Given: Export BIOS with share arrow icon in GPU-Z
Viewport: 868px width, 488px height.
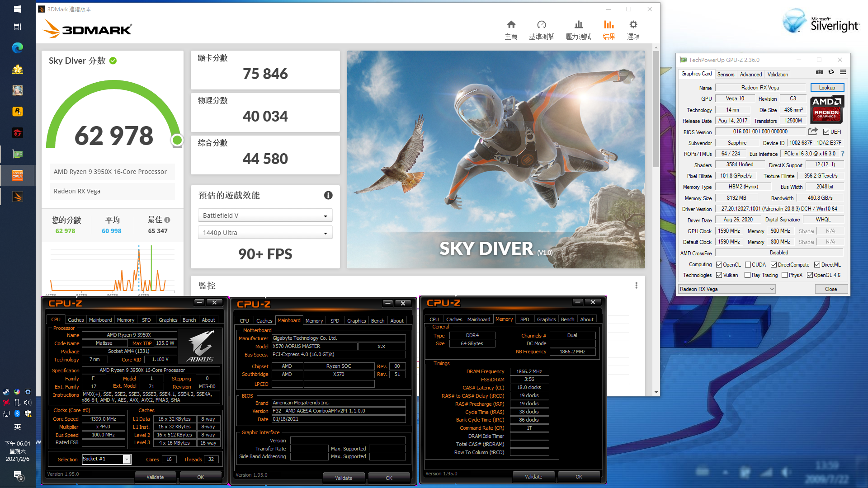Looking at the screenshot, I should point(813,131).
